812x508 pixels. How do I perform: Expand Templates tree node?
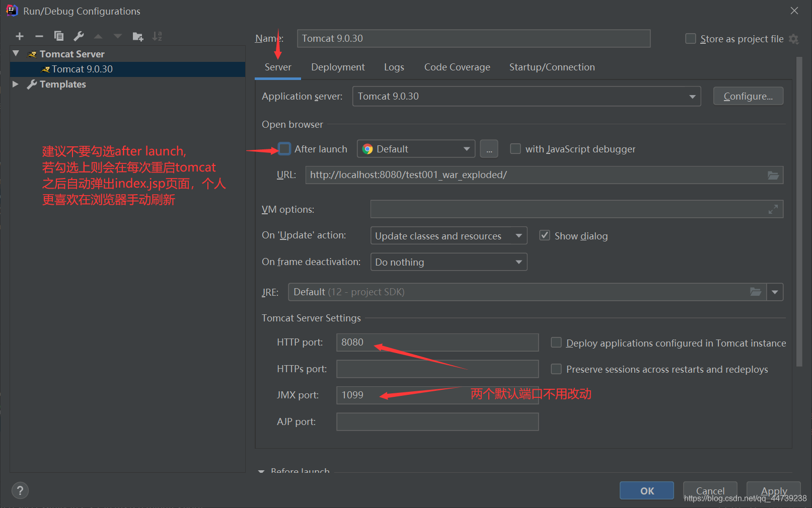tap(16, 84)
